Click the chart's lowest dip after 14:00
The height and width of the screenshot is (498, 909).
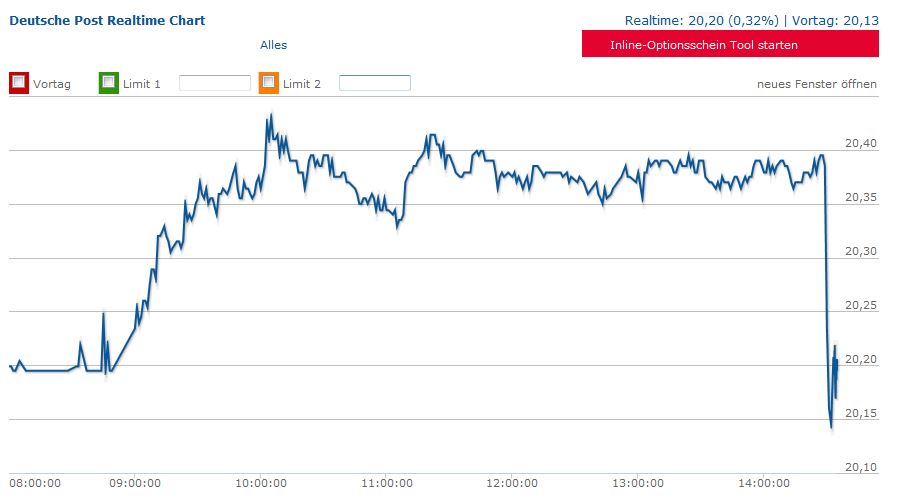[x=832, y=428]
